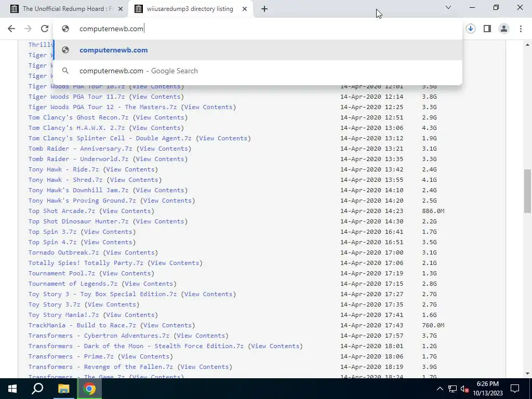532x399 pixels.
Task: Download Tomb Raider - Anniversary.7z
Action: pyautogui.click(x=81, y=149)
